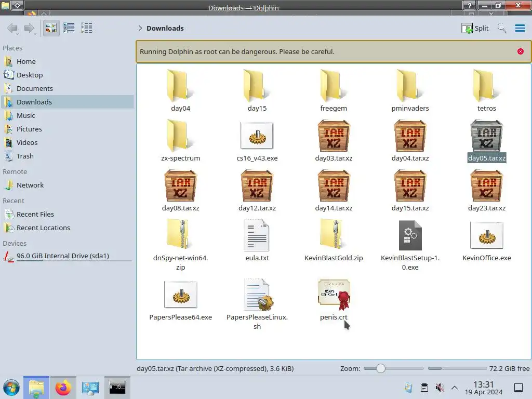Open Recent Locations entry

coord(67,228)
